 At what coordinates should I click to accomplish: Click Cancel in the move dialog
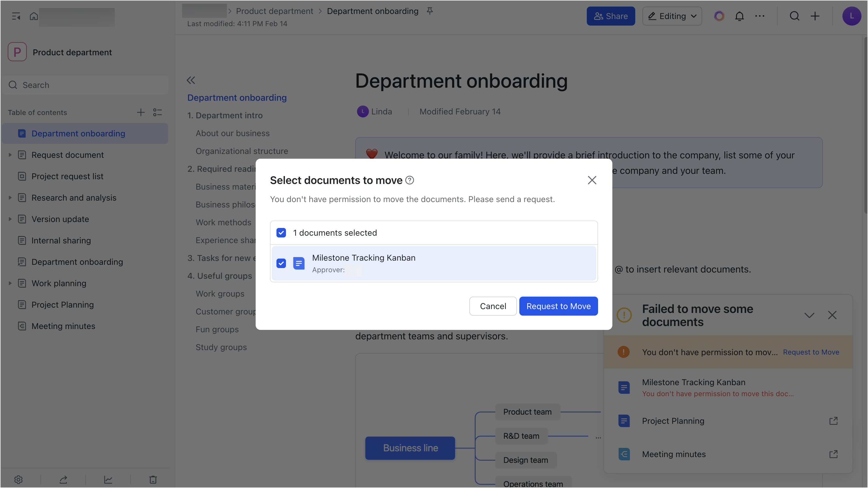point(493,306)
